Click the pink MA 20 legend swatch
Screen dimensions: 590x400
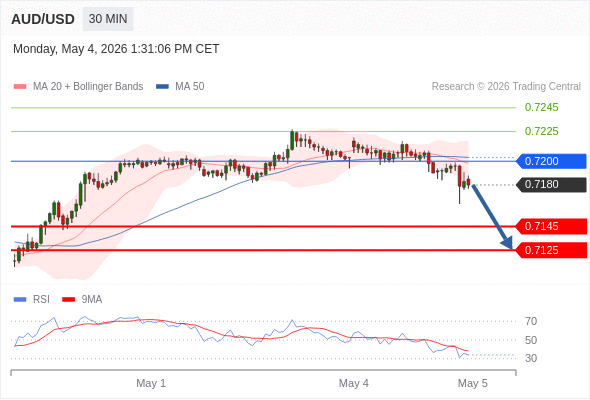pos(20,87)
